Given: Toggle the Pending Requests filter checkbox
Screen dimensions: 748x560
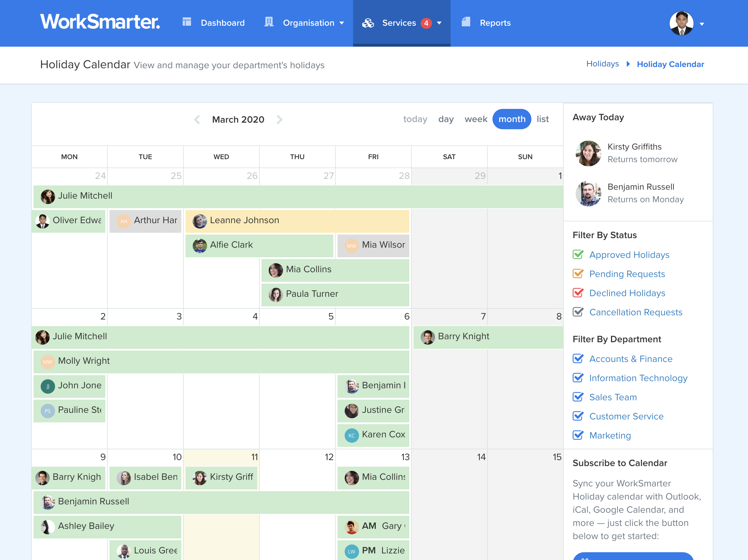Looking at the screenshot, I should 579,273.
